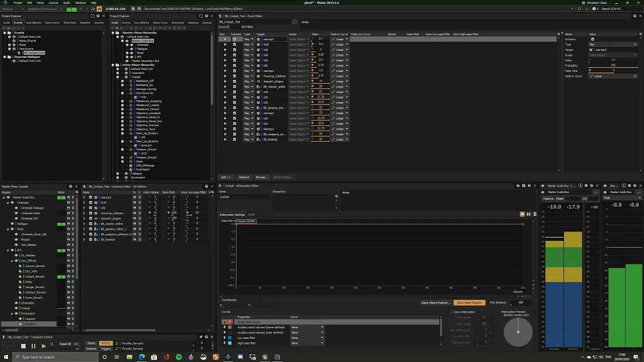Uncheck startup2 inclusion in Contents Editor

tap(91, 198)
